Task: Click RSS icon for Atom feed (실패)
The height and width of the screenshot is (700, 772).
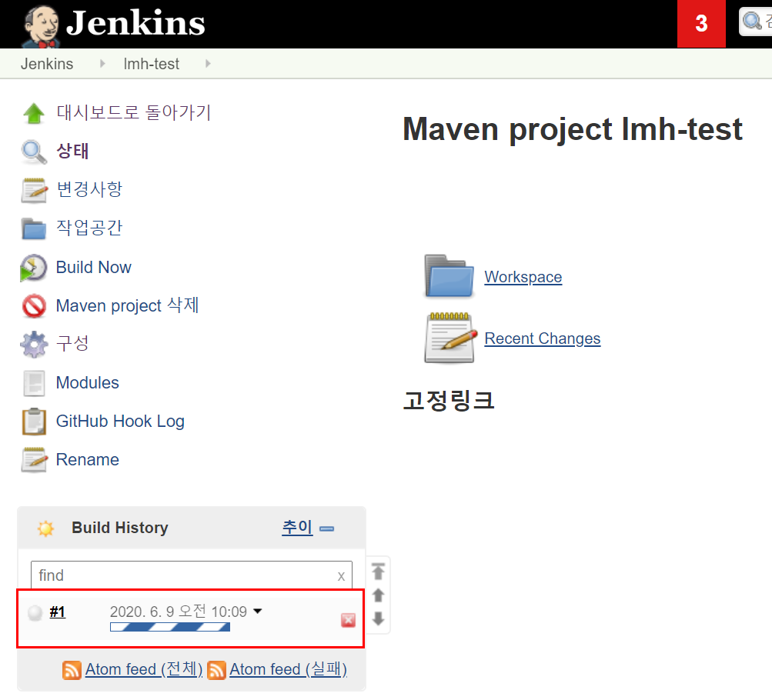Action: coord(216,670)
